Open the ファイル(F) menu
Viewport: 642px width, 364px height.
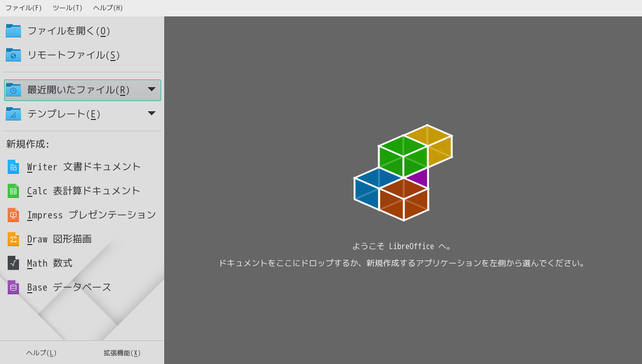pos(24,8)
